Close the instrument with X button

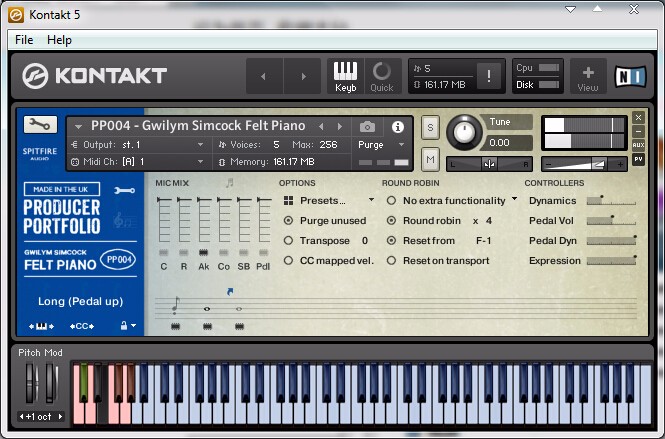(x=638, y=117)
